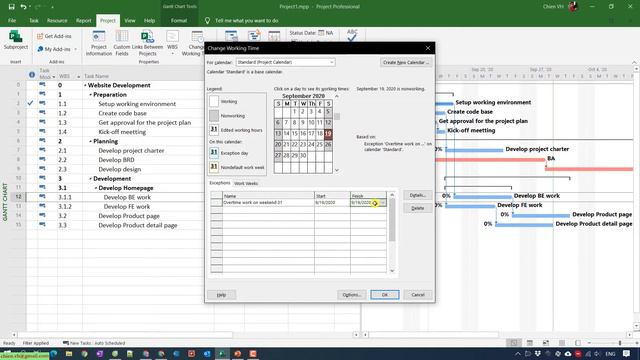The height and width of the screenshot is (360, 640).
Task: Switch to Team Planner view in status bar
Action: click(x=546, y=343)
